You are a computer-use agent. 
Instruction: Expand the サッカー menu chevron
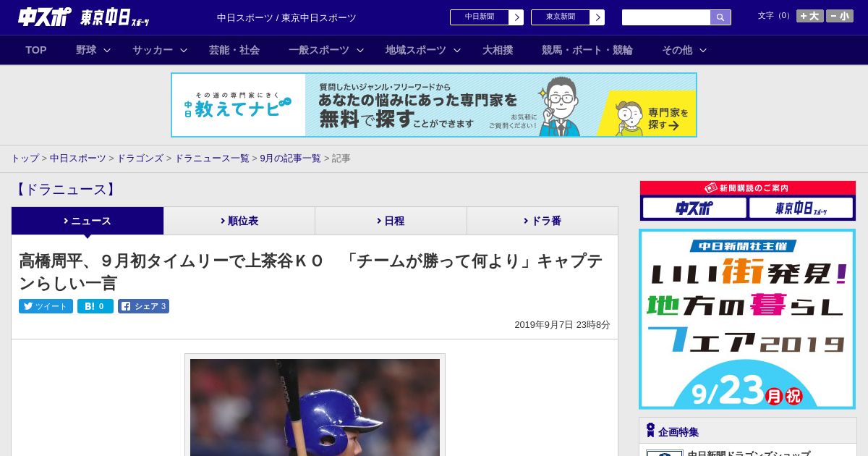184,50
